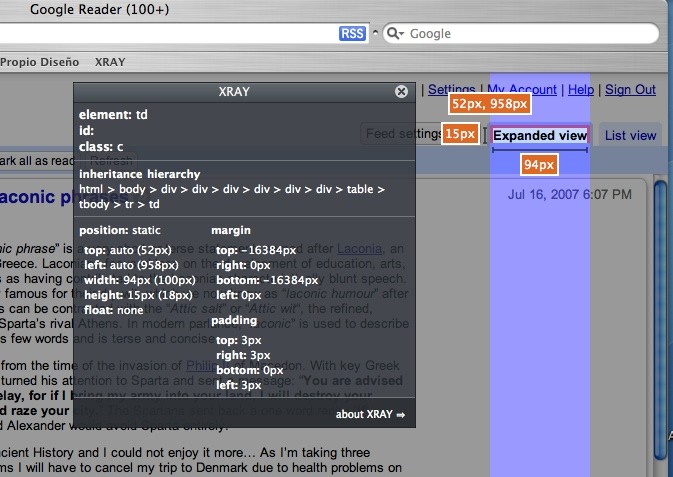Viewport: 673px width, 477px height.
Task: Click the 'Jul 16, 2007 6:07 PM' date
Action: (x=570, y=194)
